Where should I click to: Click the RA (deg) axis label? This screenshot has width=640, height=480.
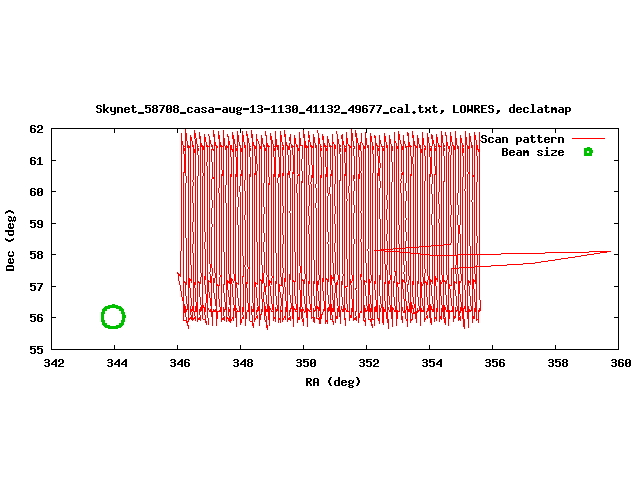point(333,382)
